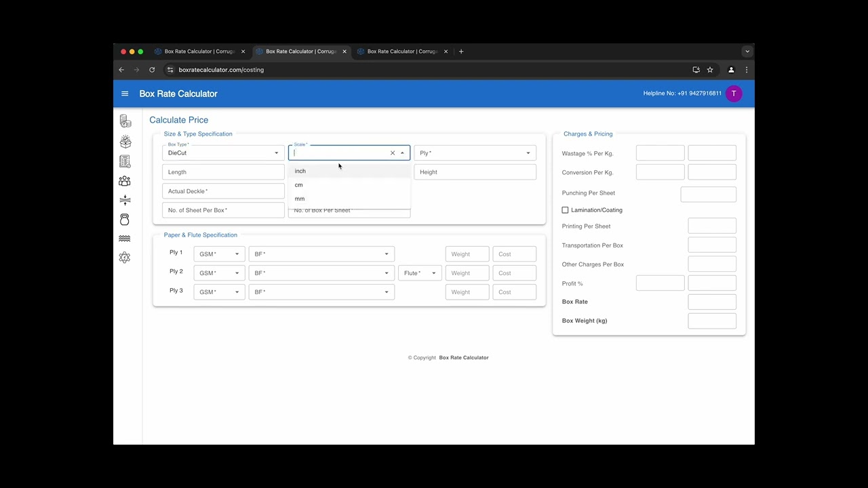
Task: Select the cm scale option
Action: (x=349, y=185)
